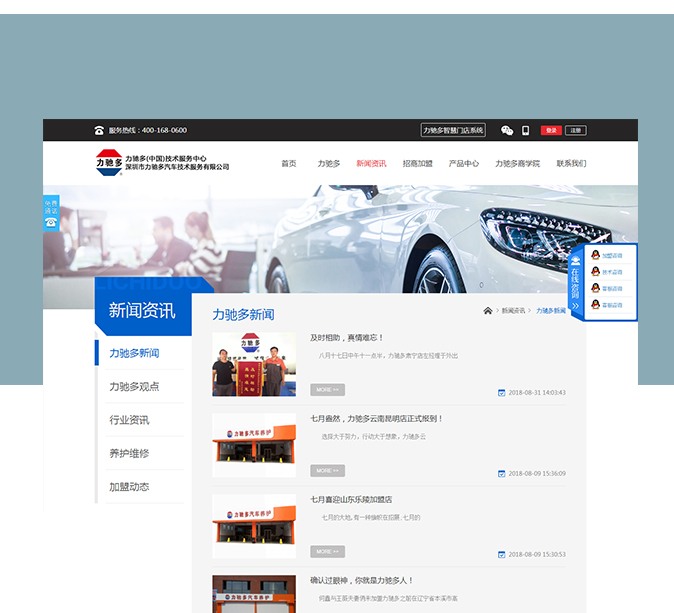Click the thumbnail for 确认过眼神 article
Viewport: 674px width, 613px height.
coord(254,594)
